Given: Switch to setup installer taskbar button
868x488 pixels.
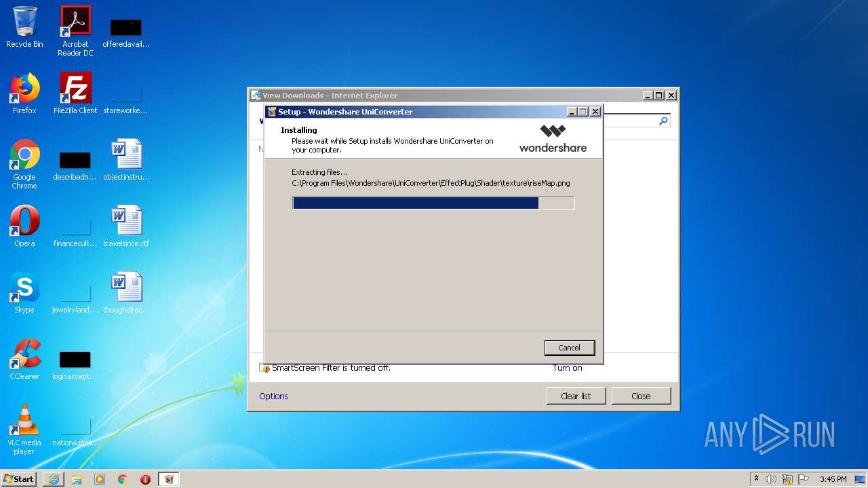Looking at the screenshot, I should tap(169, 479).
